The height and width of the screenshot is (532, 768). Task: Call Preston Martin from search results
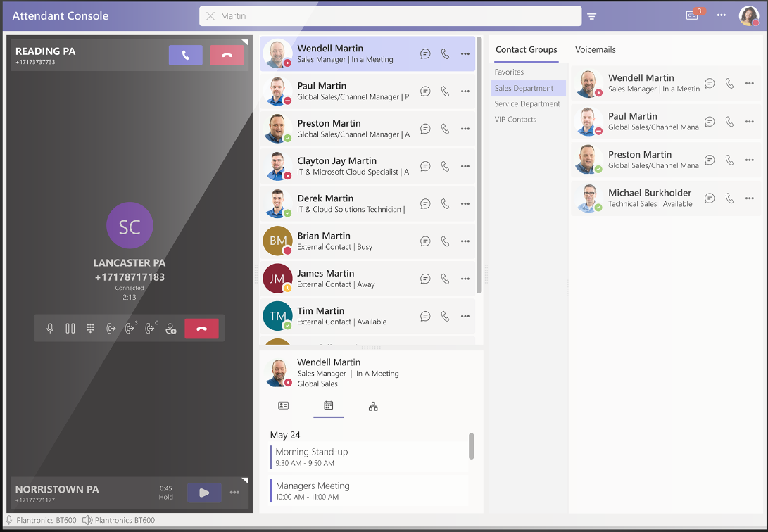445,129
